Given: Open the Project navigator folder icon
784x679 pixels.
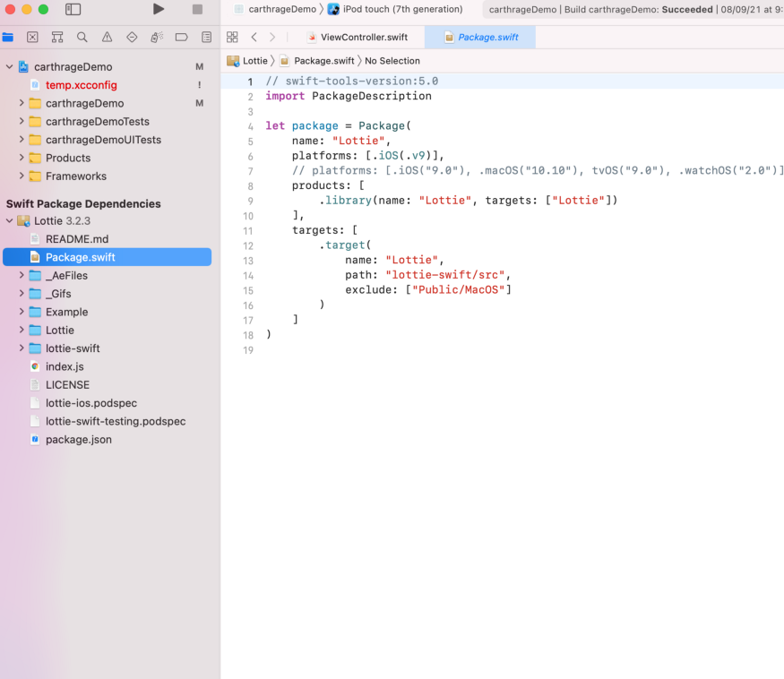Looking at the screenshot, I should click(x=8, y=37).
